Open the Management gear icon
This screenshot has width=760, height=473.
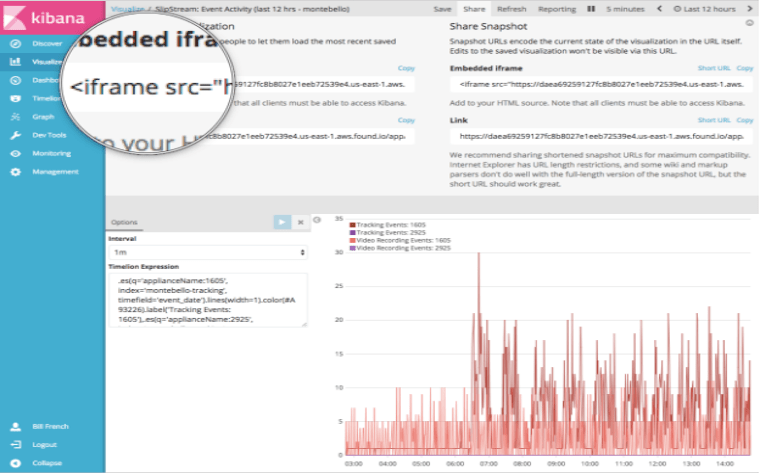point(16,172)
